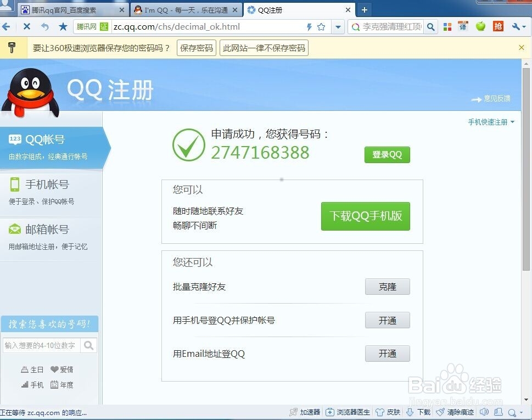Open favorites with the blue star icon
532x420 pixels.
pos(63,26)
